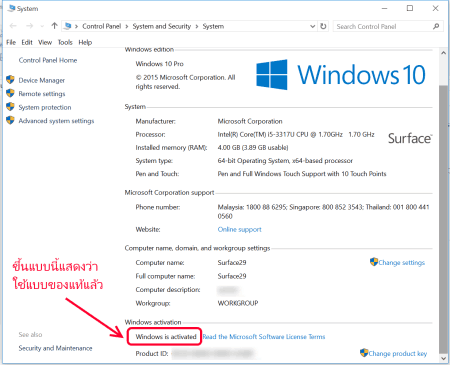The width and height of the screenshot is (450, 365).
Task: Open the File menu
Action: click(11, 42)
